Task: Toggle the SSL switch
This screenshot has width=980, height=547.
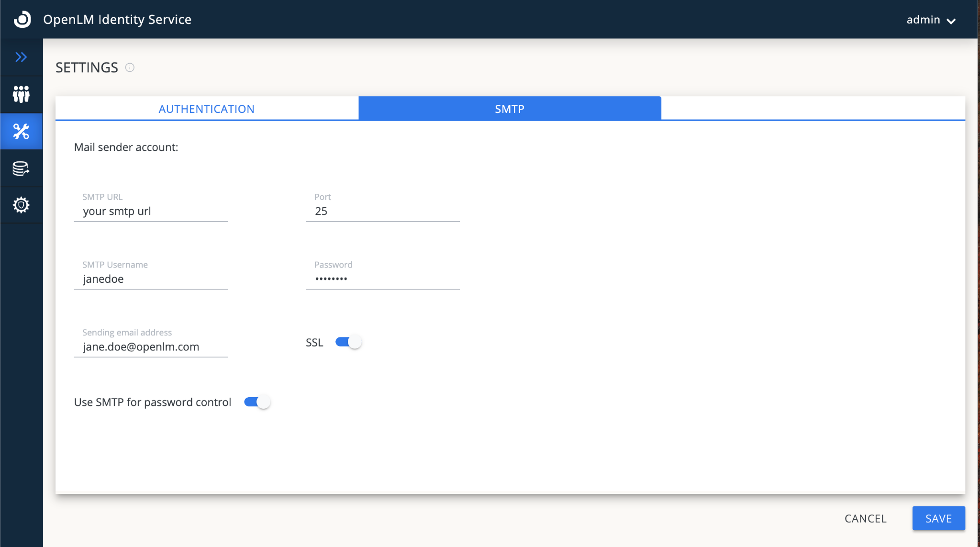Action: tap(348, 342)
